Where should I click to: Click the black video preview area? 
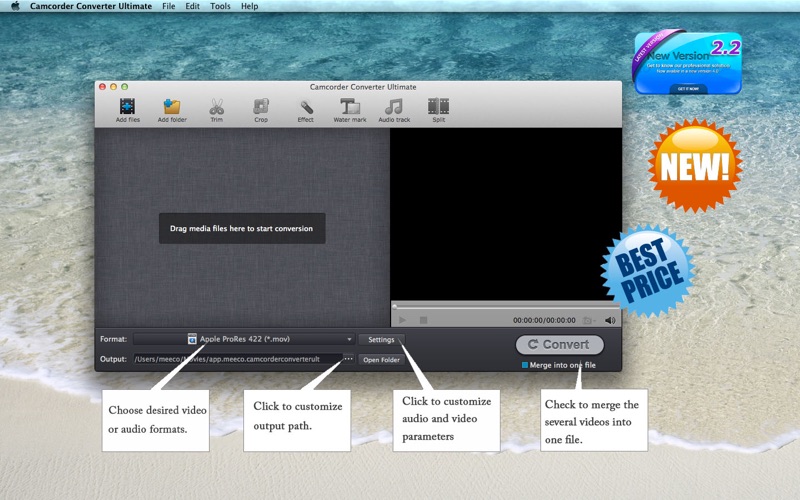[506, 214]
